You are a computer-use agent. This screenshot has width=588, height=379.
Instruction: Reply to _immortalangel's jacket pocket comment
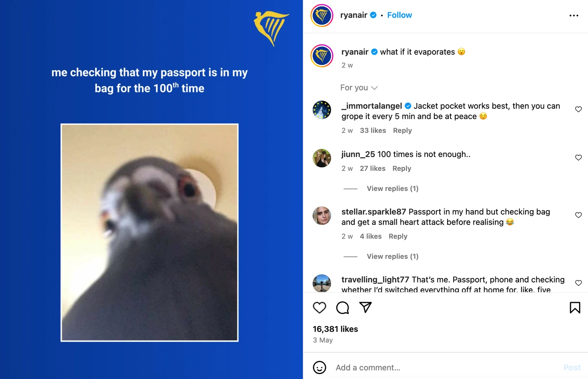coord(402,130)
